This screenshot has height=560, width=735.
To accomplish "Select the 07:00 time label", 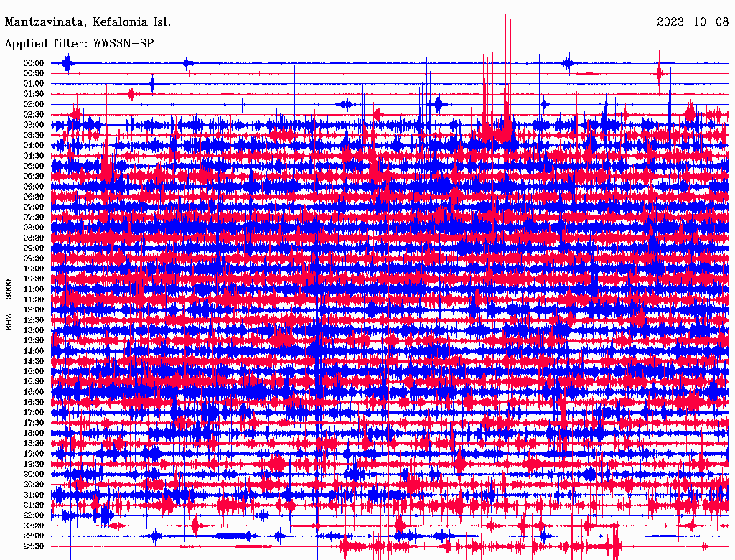I will pyautogui.click(x=34, y=207).
